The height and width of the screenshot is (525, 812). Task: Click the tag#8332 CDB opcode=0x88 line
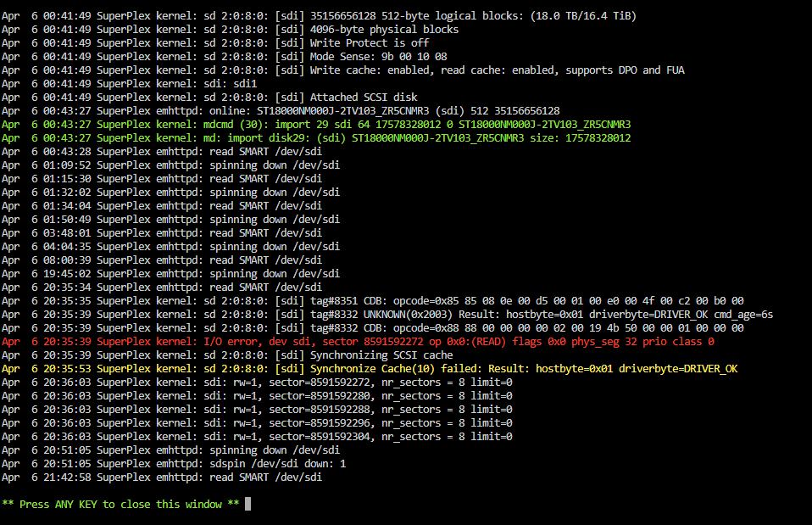coord(373,328)
